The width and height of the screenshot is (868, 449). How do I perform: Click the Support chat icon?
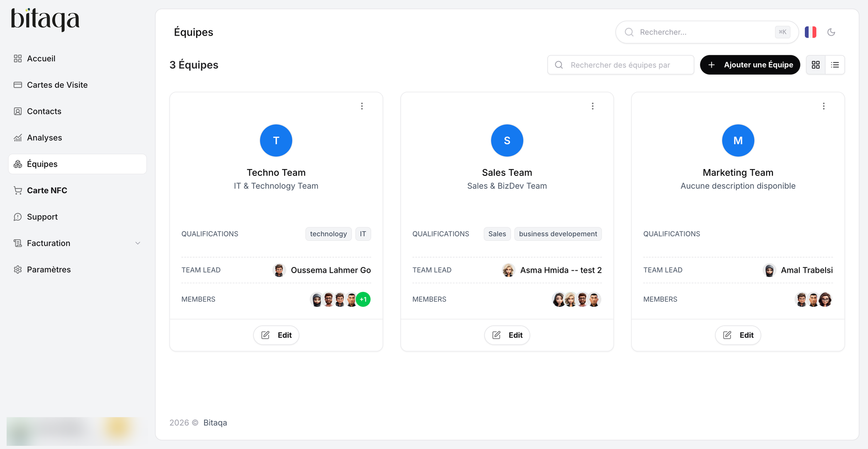tap(18, 217)
